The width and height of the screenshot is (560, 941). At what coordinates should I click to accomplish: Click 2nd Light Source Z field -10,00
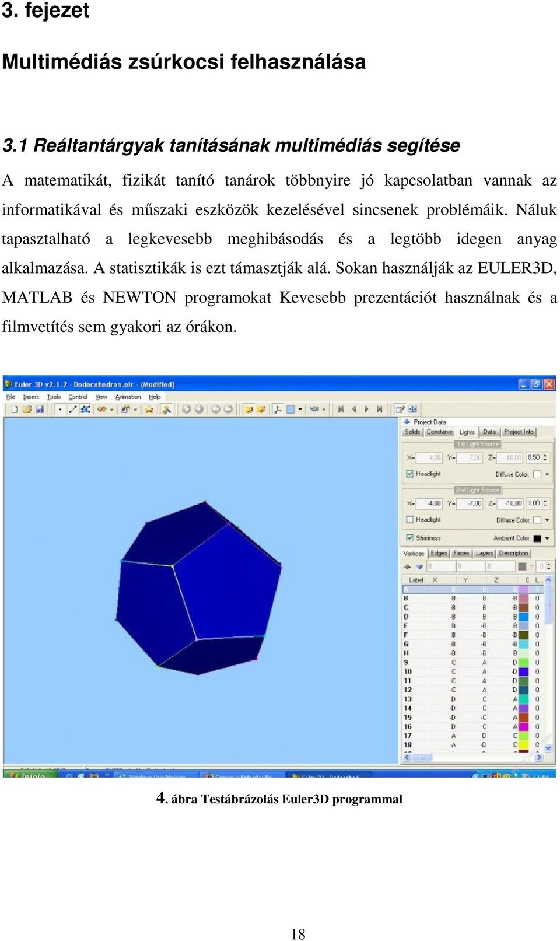510,503
